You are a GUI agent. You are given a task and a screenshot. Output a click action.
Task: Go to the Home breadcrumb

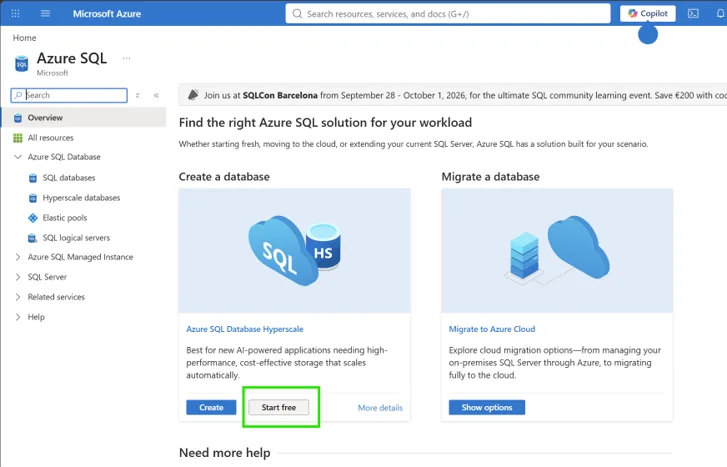pyautogui.click(x=24, y=38)
